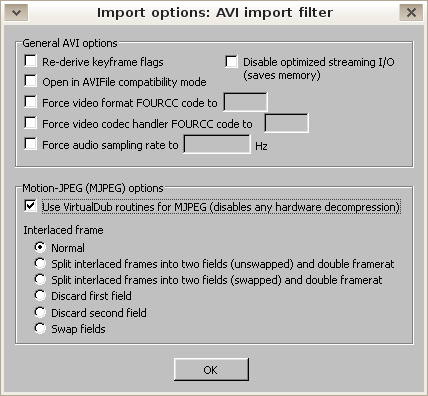The width and height of the screenshot is (428, 396).
Task: Click the codec handler FOURCC code field
Action: coord(287,123)
